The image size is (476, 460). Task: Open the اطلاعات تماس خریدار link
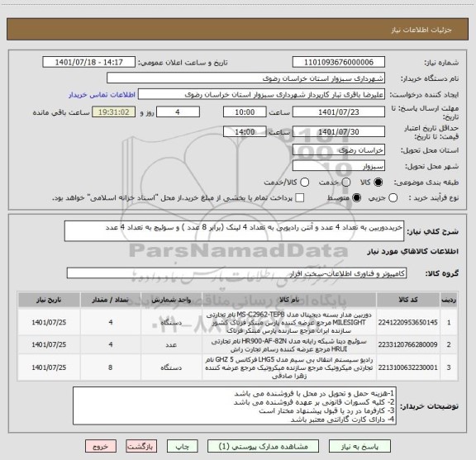coord(102,95)
